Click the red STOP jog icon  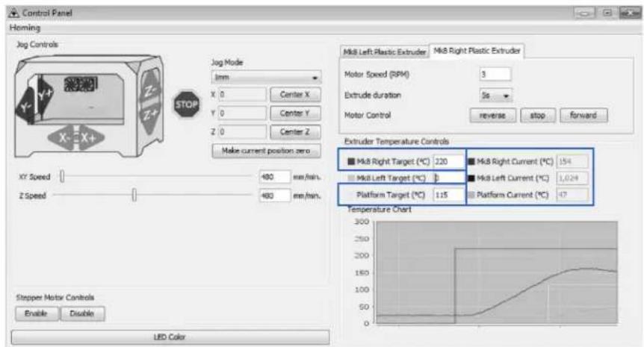point(187,104)
